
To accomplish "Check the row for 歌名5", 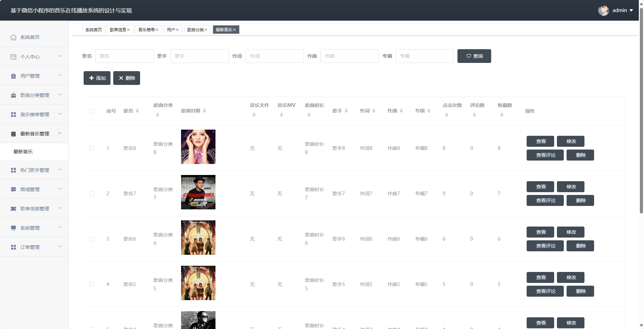I will [x=92, y=284].
